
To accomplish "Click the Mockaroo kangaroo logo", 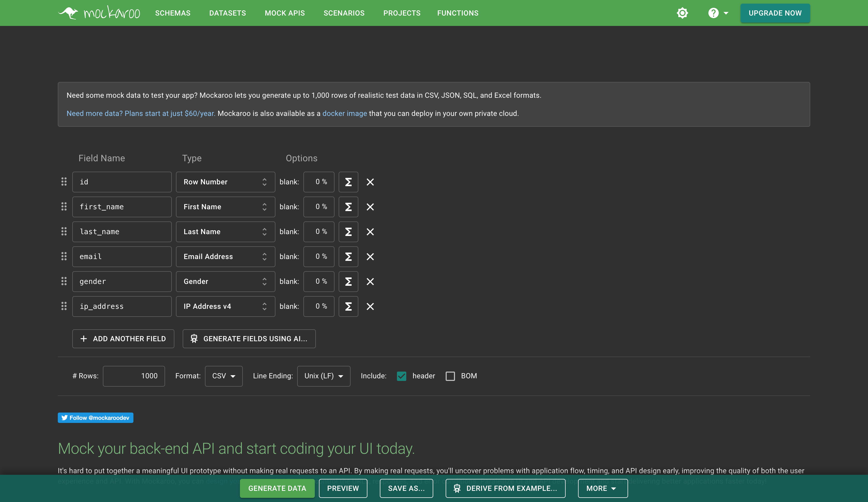I will (x=99, y=13).
